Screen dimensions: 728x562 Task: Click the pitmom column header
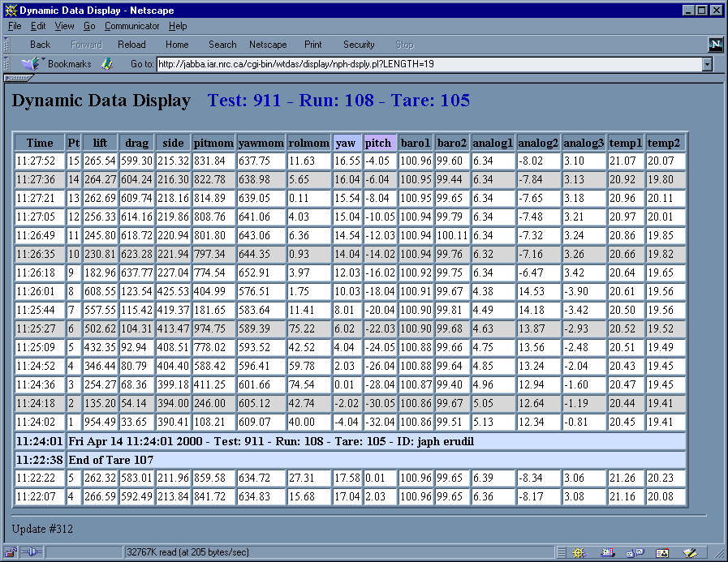pos(213,143)
